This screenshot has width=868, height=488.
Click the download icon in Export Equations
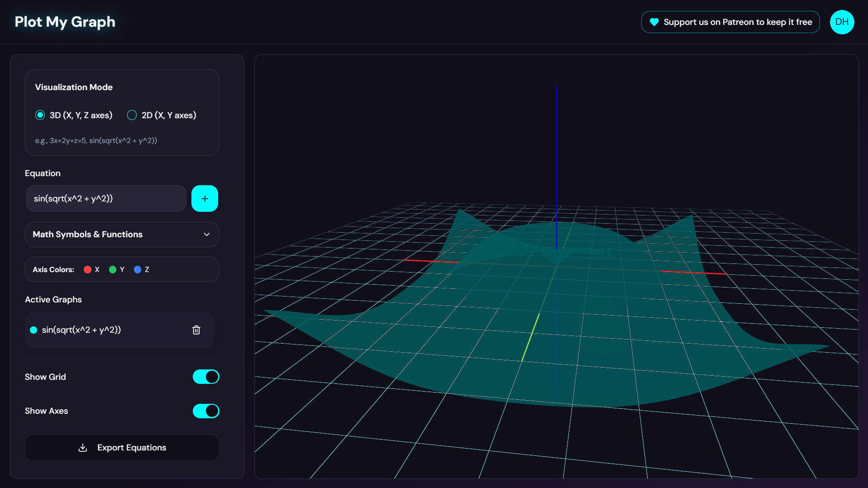82,448
